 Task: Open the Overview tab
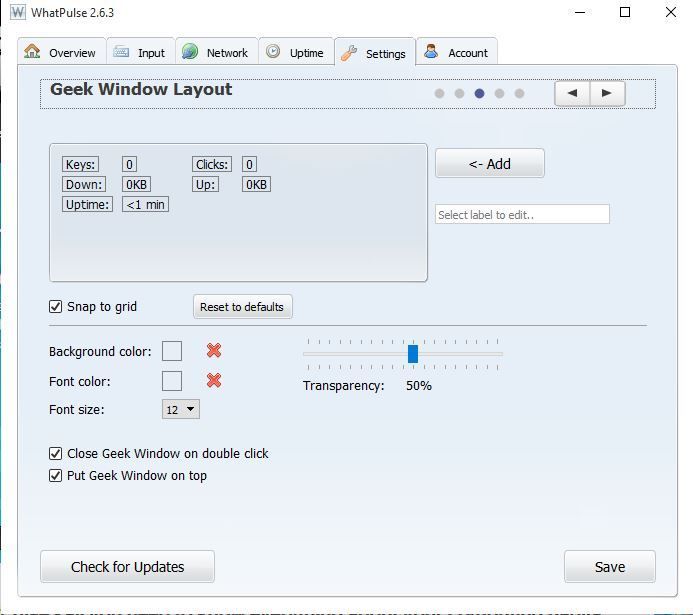(62, 52)
